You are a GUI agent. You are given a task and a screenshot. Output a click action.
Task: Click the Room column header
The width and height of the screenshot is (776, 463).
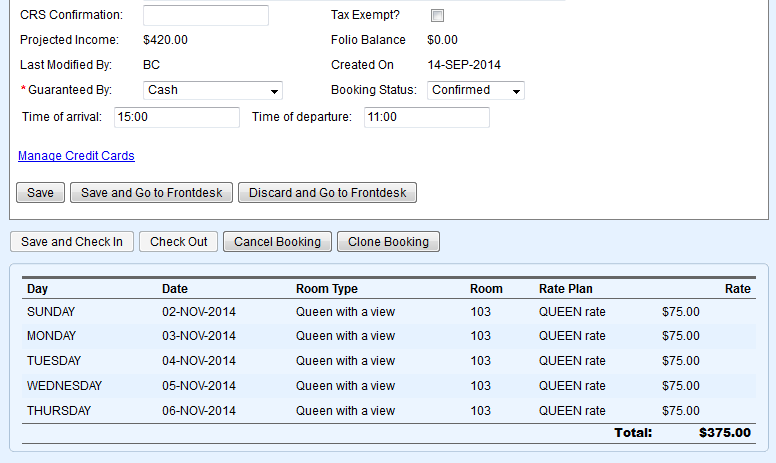click(486, 289)
